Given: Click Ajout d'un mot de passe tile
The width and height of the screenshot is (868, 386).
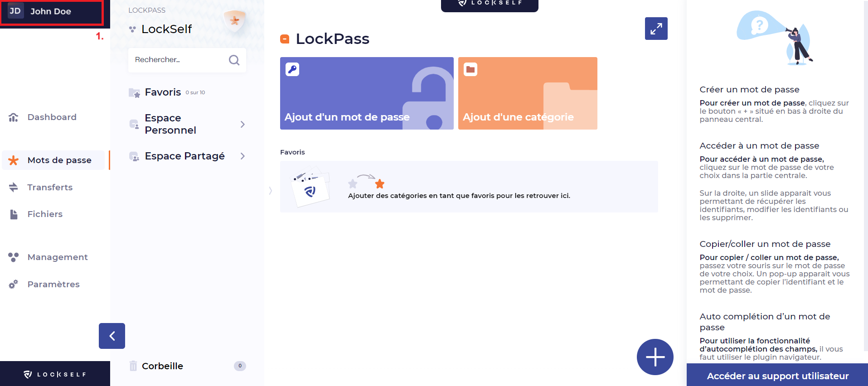Looking at the screenshot, I should (x=366, y=93).
